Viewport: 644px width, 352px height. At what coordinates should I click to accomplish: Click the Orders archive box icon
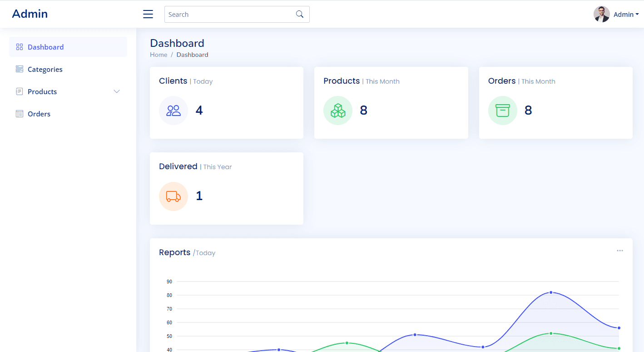point(503,111)
